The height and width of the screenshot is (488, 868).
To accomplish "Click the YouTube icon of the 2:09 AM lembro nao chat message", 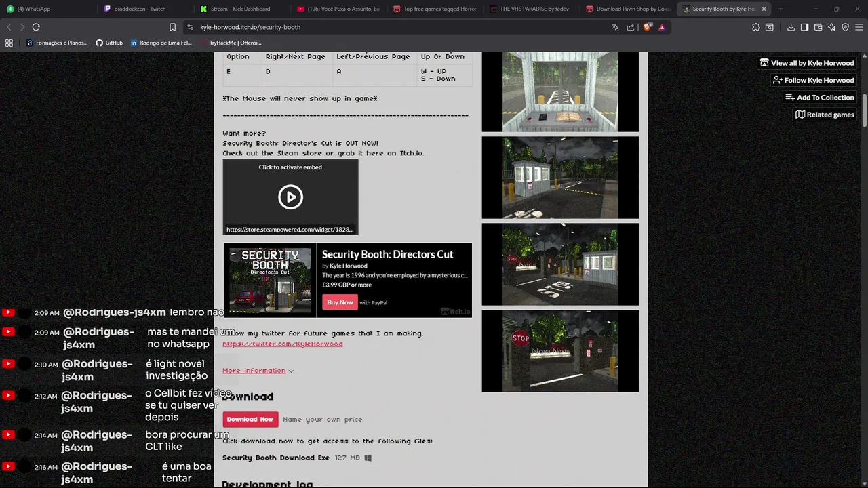I will click(x=8, y=312).
